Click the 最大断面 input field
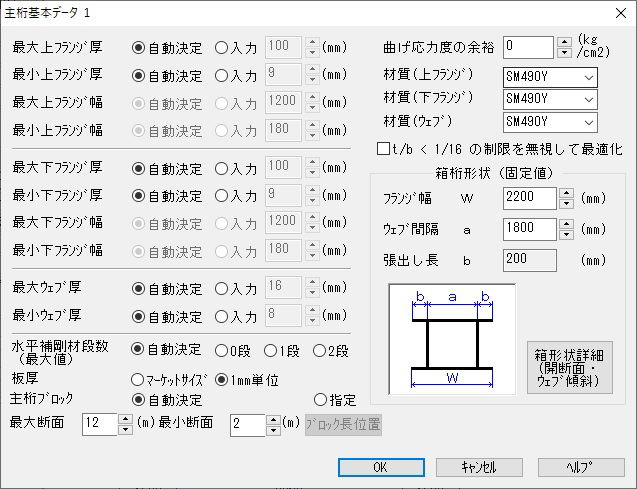The image size is (637, 489). 100,424
